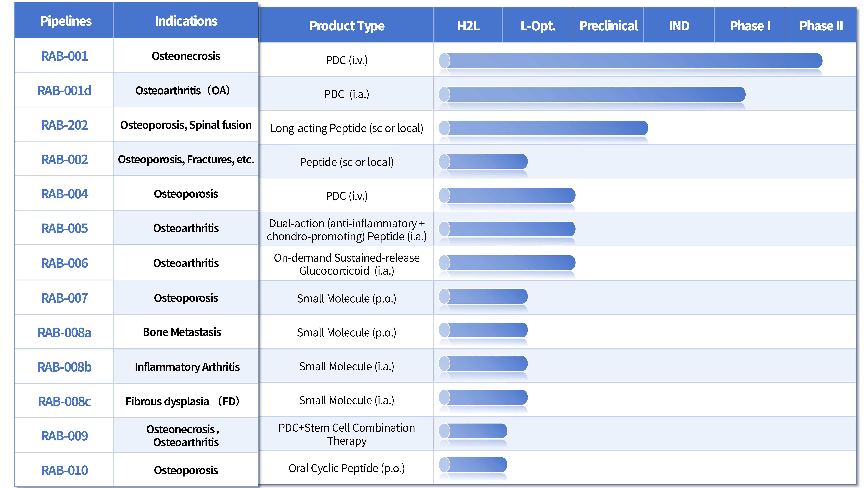Screen dimensions: 868x488
Task: Select the RAB-008a progress bar
Action: pos(483,330)
